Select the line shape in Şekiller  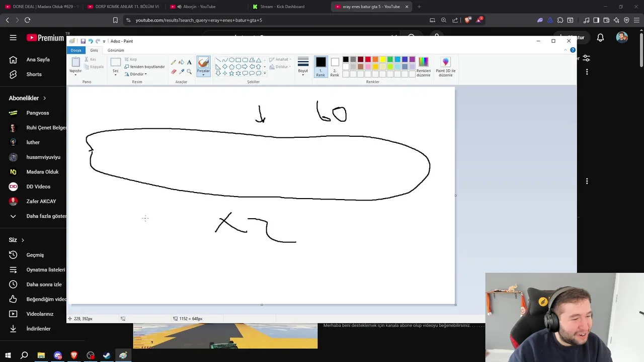pos(218,60)
